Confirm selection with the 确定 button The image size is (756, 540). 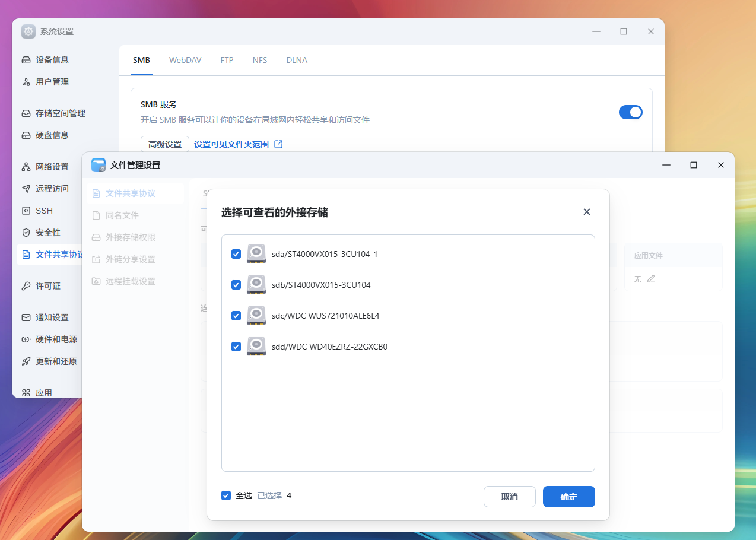tap(568, 497)
